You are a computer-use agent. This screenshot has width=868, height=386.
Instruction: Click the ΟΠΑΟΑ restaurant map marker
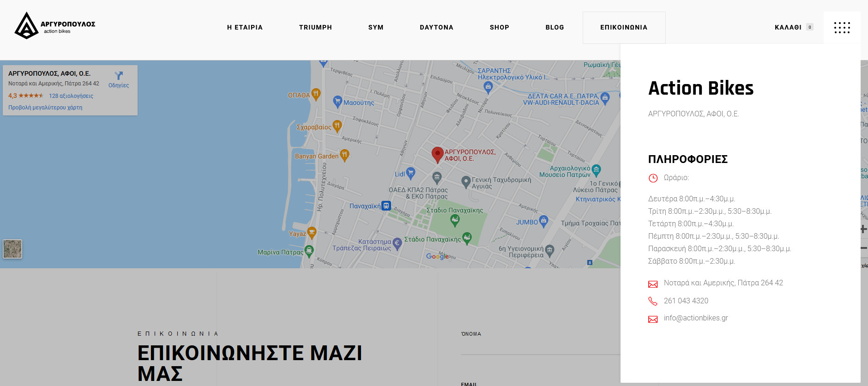click(x=316, y=95)
